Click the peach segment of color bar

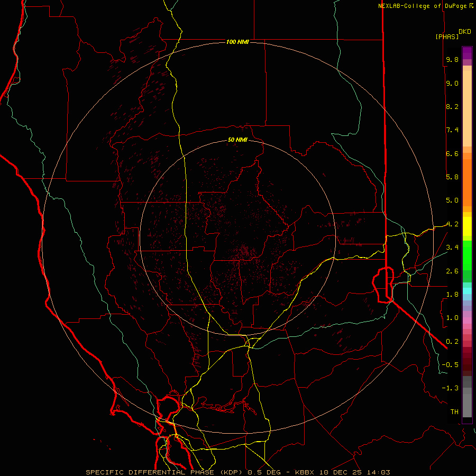click(467, 109)
